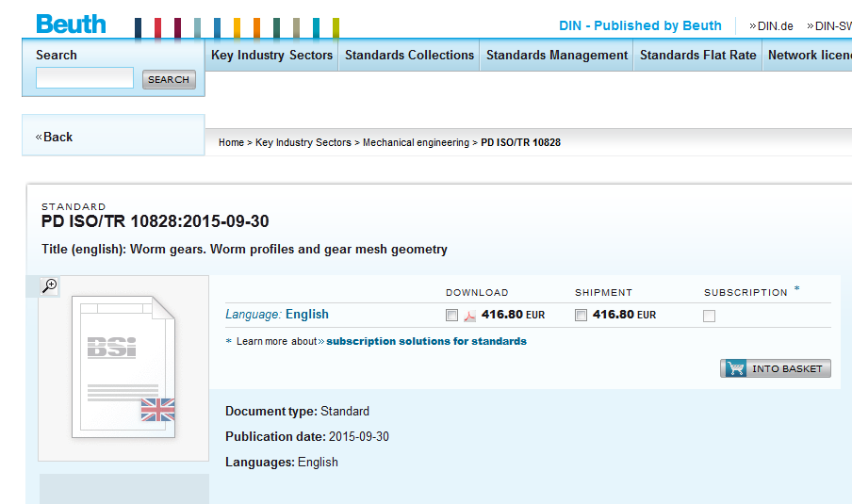This screenshot has width=852, height=504.
Task: Click the PDF icon next to download price
Action: 469,316
